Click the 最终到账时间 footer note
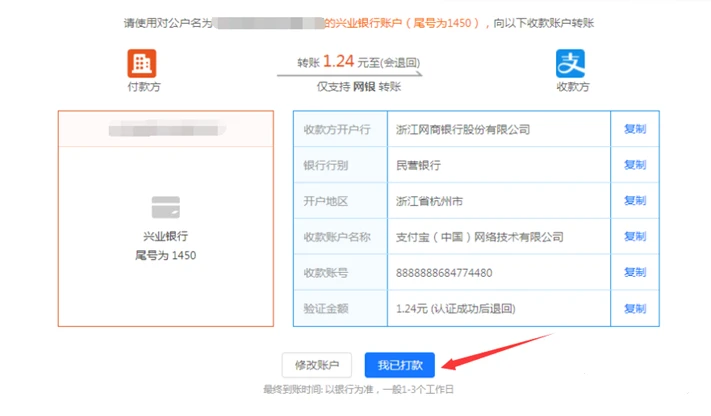 point(358,389)
